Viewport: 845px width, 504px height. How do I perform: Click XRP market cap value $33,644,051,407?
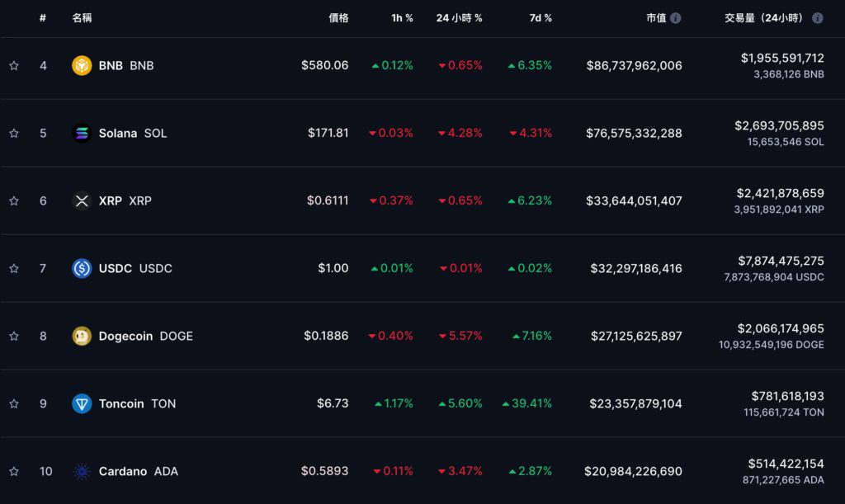click(x=634, y=200)
